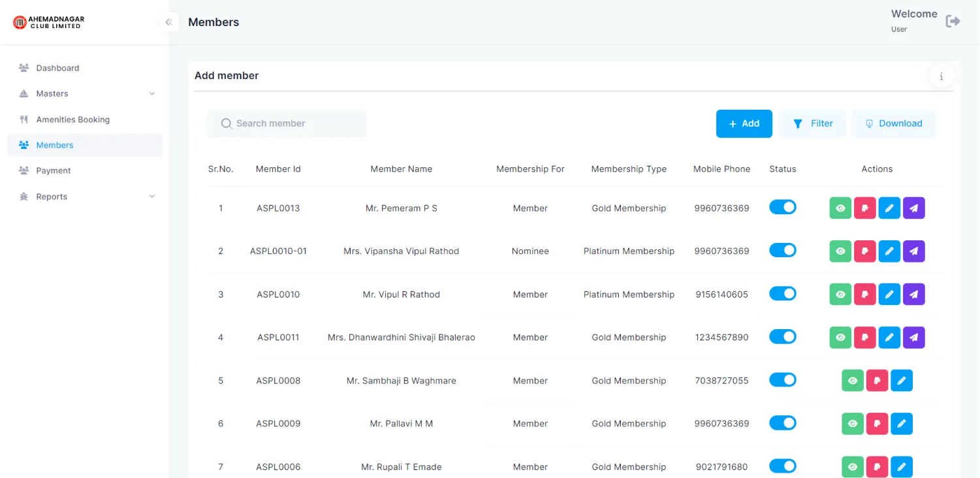Open payment icon for Mr. Pallavi M M
The image size is (980, 478).
(877, 424)
